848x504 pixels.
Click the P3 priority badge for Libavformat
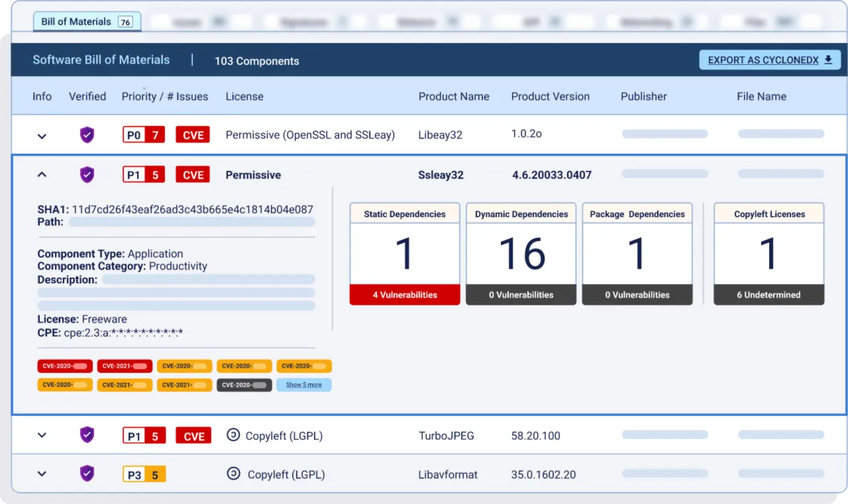click(144, 474)
